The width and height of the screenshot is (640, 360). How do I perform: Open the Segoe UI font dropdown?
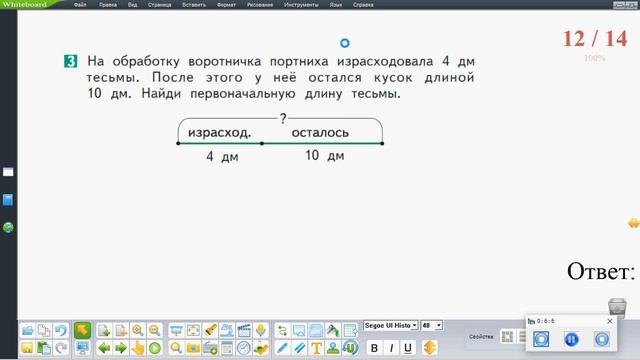(391, 325)
